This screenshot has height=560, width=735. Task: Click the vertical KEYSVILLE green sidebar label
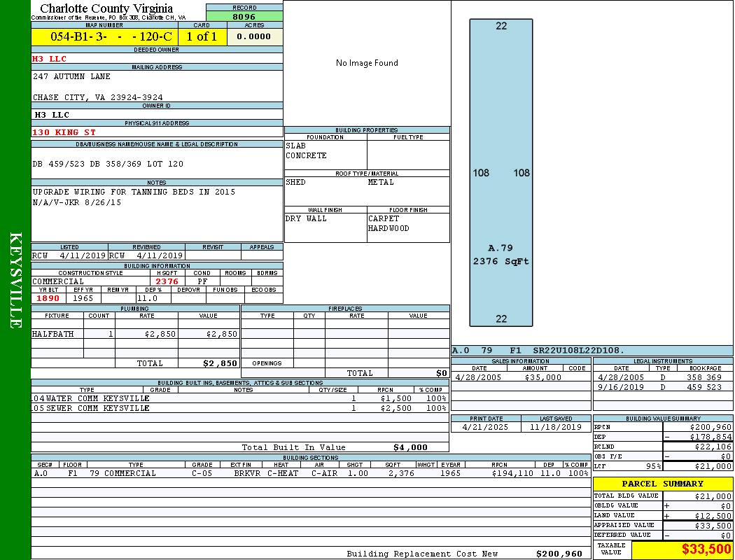pyautogui.click(x=15, y=280)
